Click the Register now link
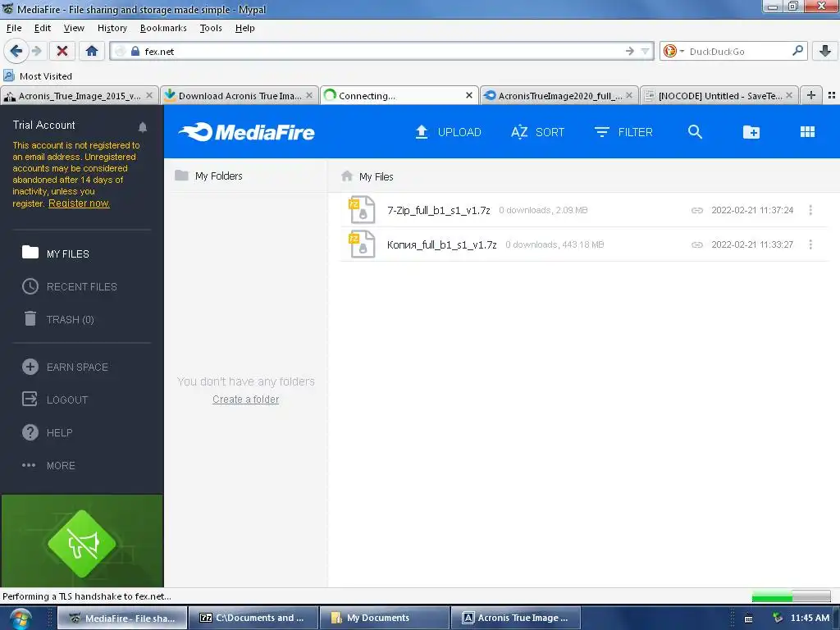Image resolution: width=840 pixels, height=630 pixels. coord(79,203)
